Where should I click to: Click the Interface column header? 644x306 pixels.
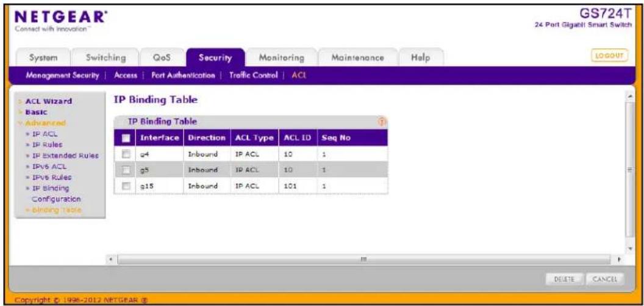(159, 138)
